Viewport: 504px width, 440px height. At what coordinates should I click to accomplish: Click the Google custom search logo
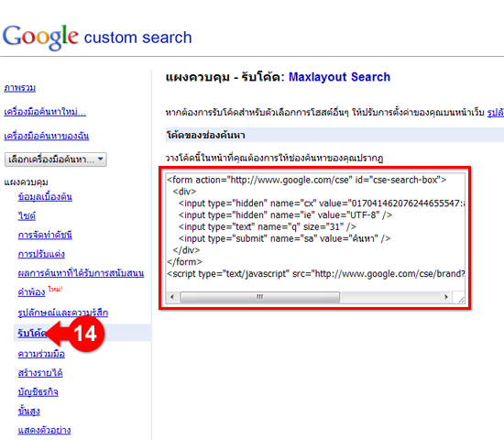[x=97, y=38]
